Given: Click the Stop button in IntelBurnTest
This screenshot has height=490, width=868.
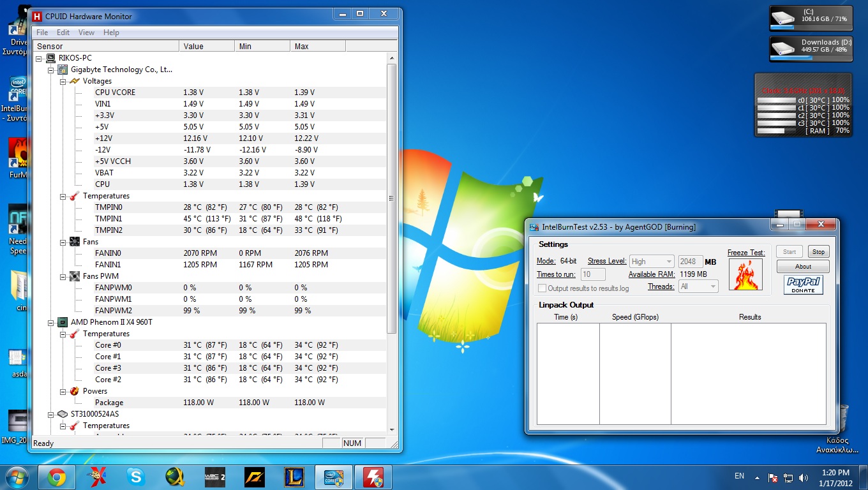Looking at the screenshot, I should pyautogui.click(x=818, y=252).
